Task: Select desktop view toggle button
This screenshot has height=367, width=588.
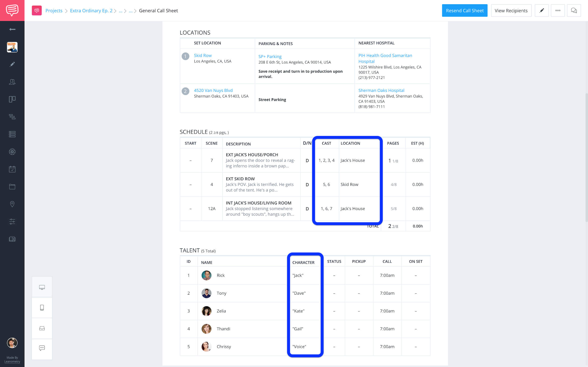Action: (42, 287)
